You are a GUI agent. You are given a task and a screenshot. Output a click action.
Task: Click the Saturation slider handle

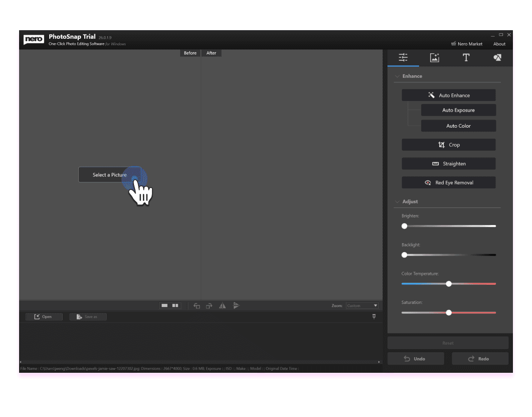tap(449, 312)
